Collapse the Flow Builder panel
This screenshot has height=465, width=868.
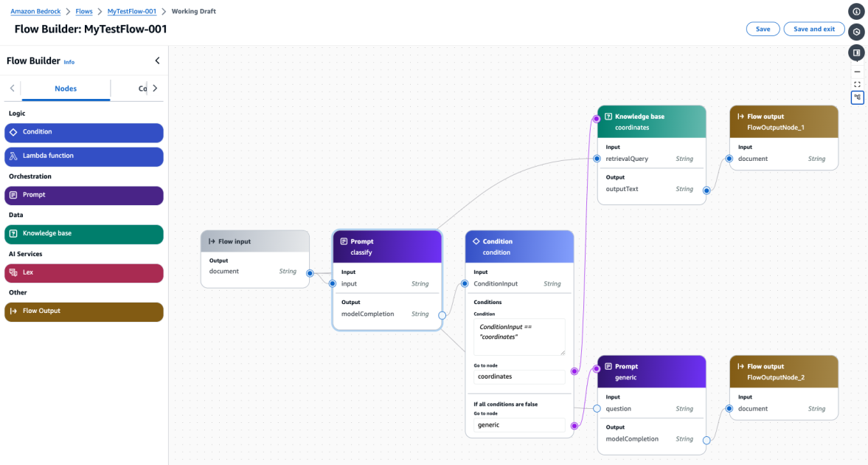pos(157,61)
